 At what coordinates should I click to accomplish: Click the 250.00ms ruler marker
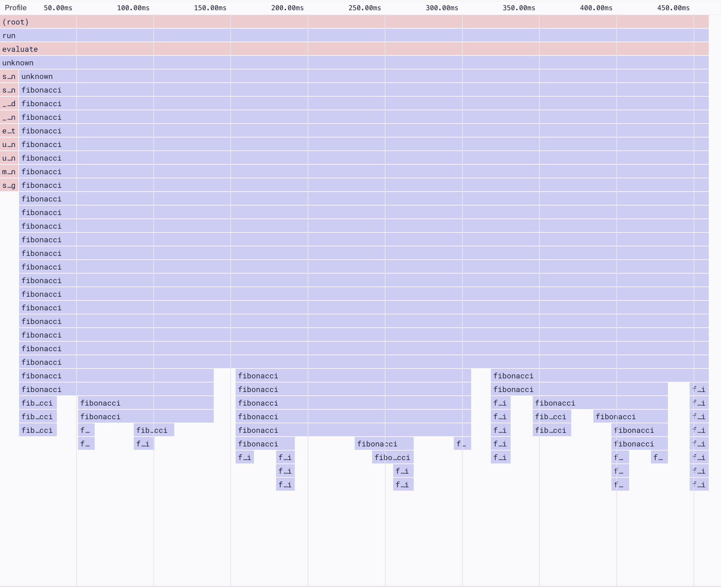click(364, 8)
